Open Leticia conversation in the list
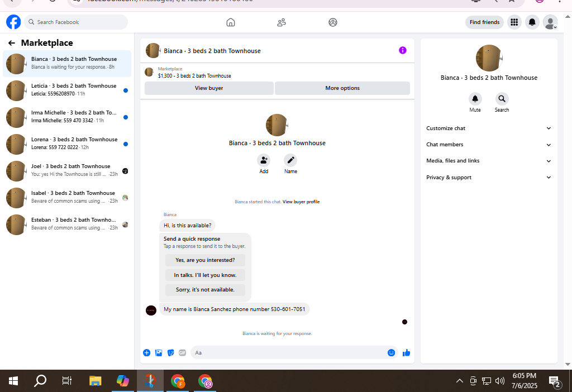572x392 pixels. click(67, 90)
